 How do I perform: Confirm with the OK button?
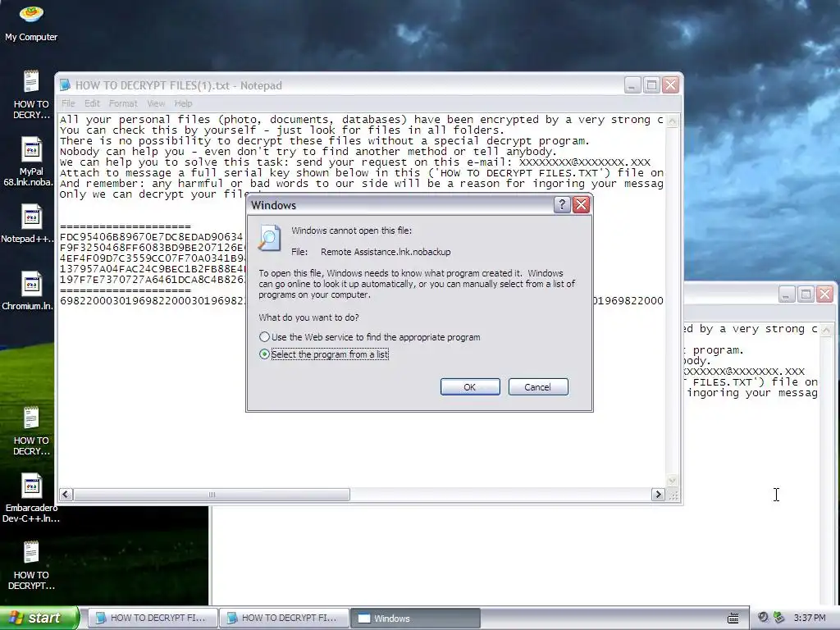pos(470,387)
